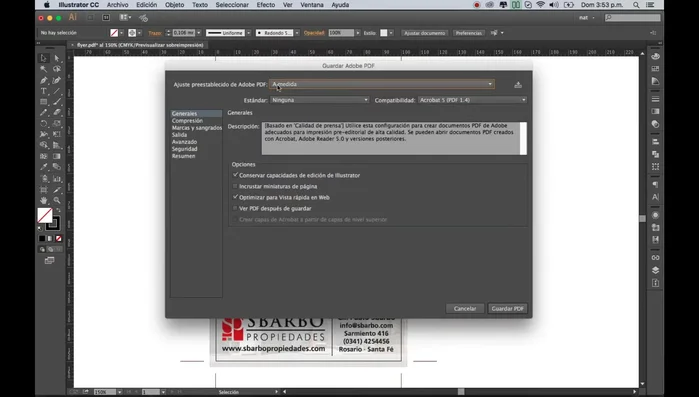This screenshot has height=397, width=699.
Task: Open the Compatibilidad dropdown
Action: (472, 100)
